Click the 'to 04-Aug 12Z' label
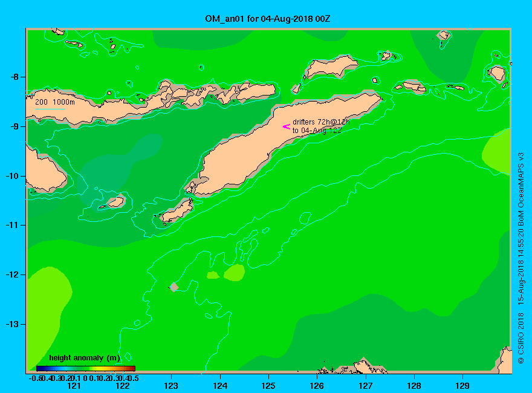The height and width of the screenshot is (393, 532). pos(317,131)
